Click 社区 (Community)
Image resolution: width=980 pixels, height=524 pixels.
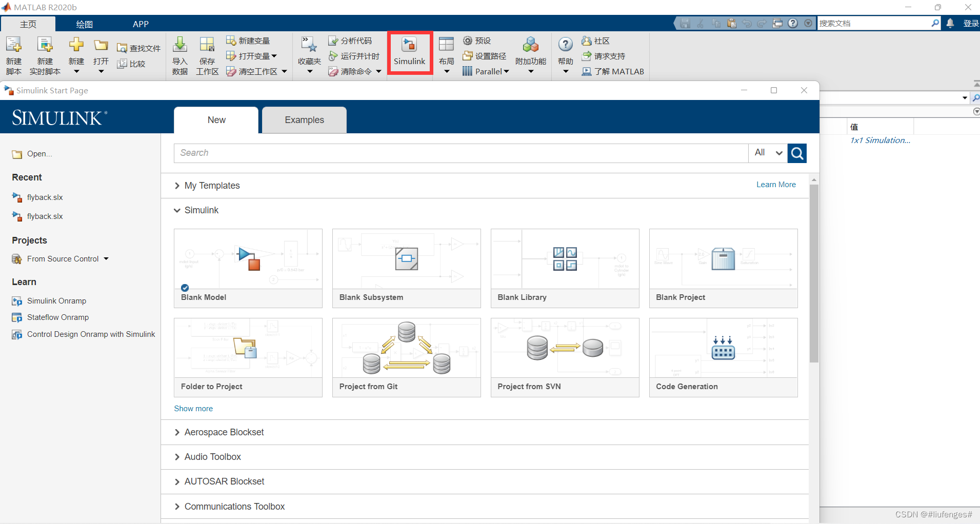coord(595,41)
